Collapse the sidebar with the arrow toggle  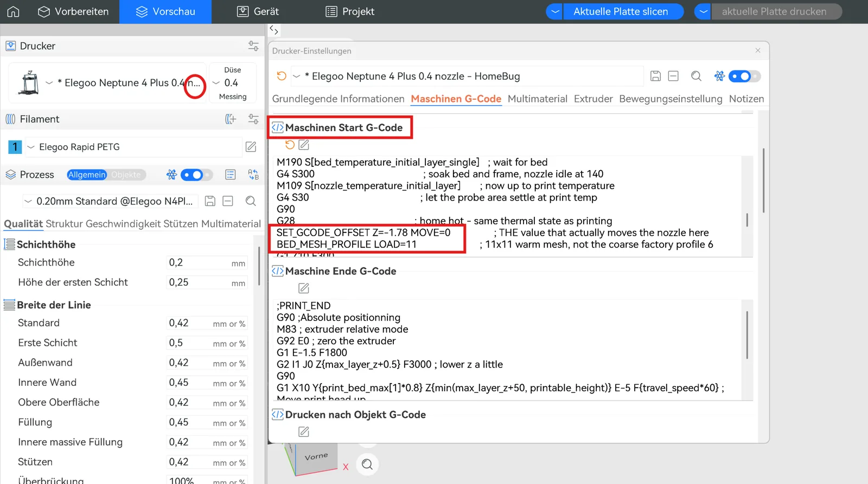point(274,30)
